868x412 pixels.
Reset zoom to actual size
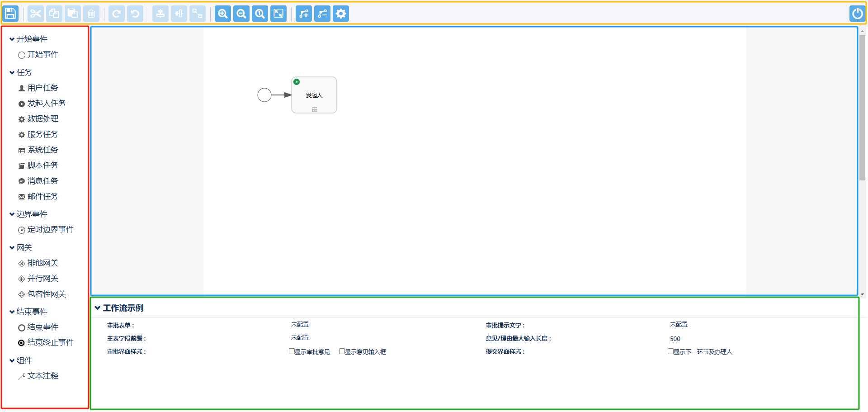pyautogui.click(x=260, y=14)
